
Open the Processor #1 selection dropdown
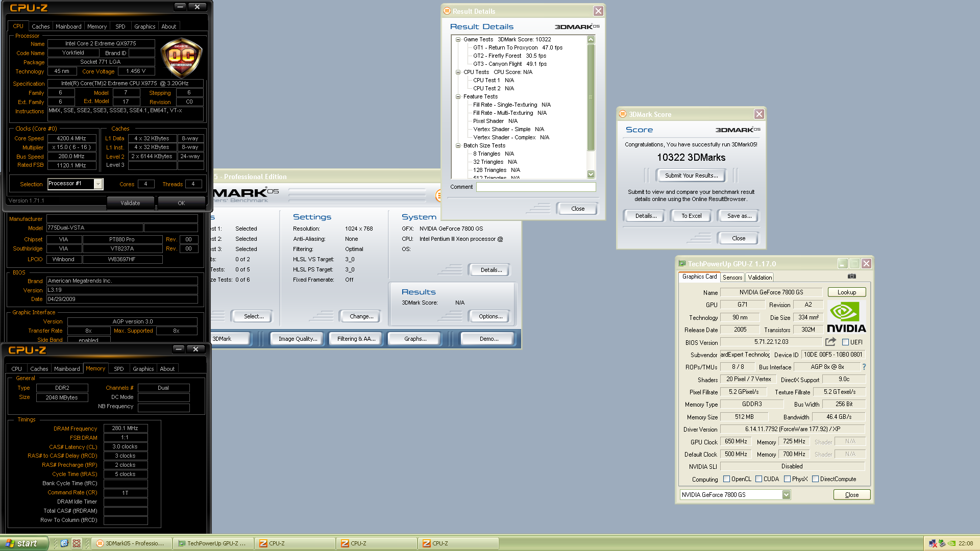(98, 184)
